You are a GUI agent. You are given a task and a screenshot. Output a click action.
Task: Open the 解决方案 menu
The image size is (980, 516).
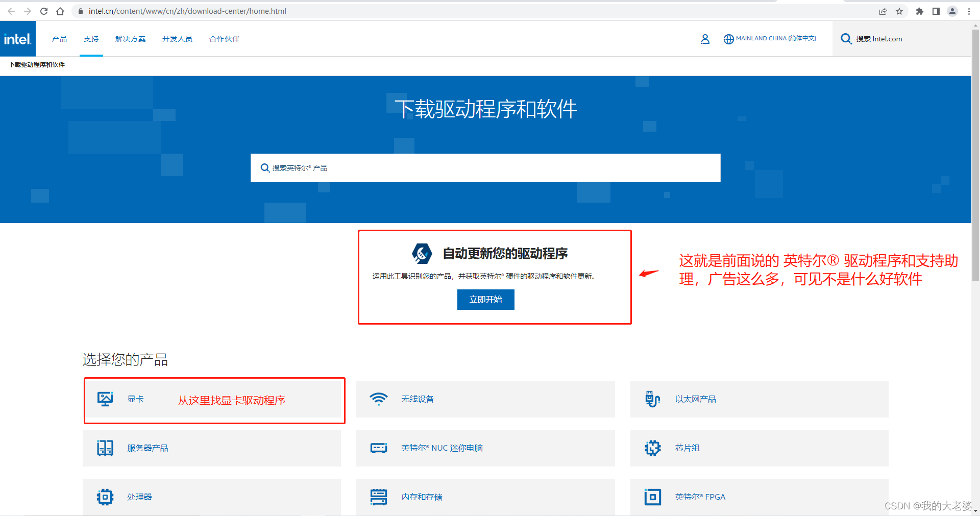[131, 39]
